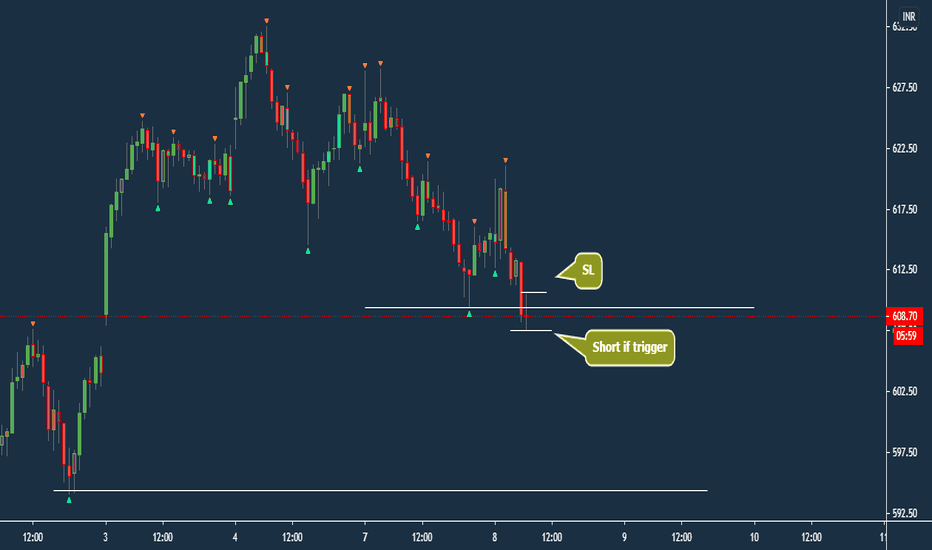This screenshot has height=550, width=932.
Task: Click the 592.50 price axis label
Action: [904, 513]
